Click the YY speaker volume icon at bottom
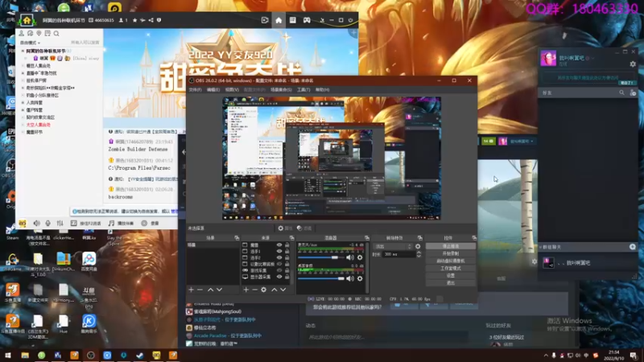This screenshot has height=362, width=644. 36,224
